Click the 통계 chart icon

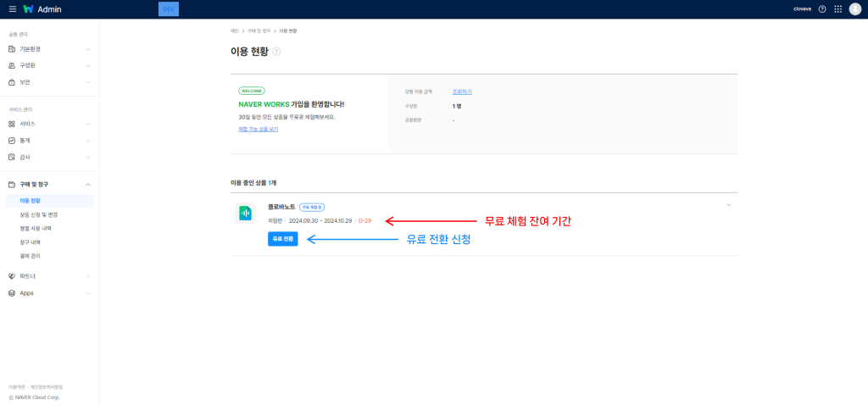tap(12, 141)
